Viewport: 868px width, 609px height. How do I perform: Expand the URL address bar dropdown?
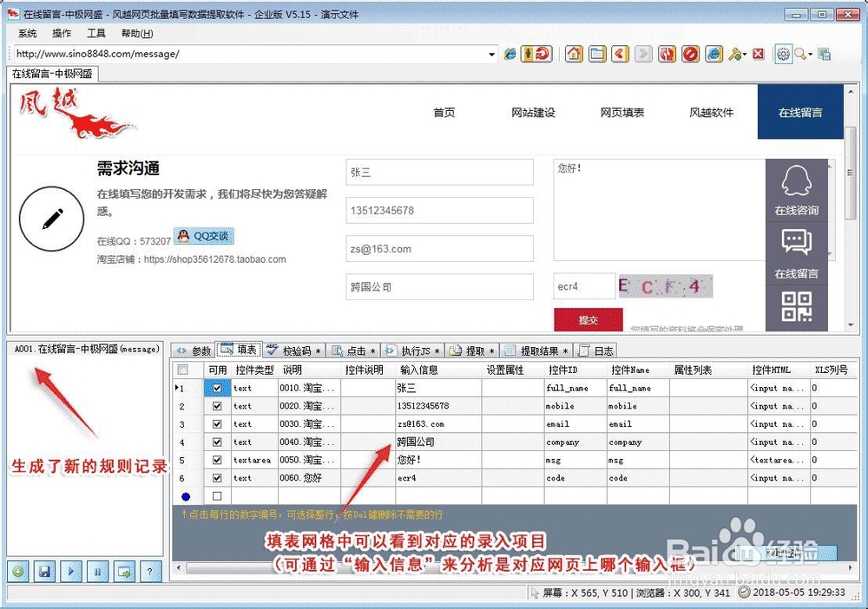pyautogui.click(x=491, y=54)
